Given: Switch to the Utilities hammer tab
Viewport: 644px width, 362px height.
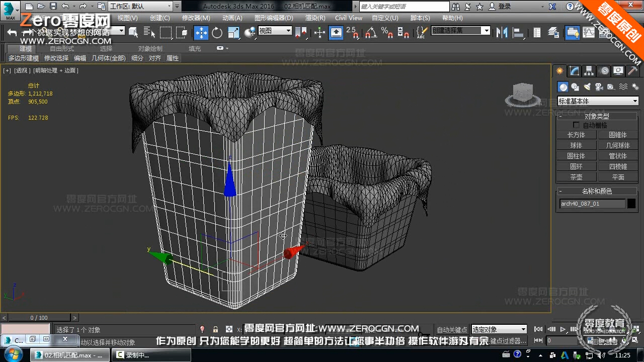Looking at the screenshot, I should coord(632,71).
